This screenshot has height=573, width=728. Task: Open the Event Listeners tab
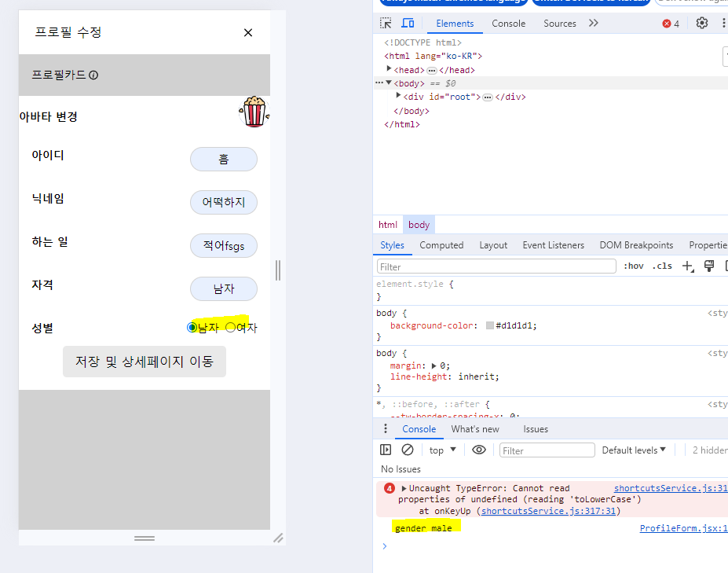coord(553,245)
